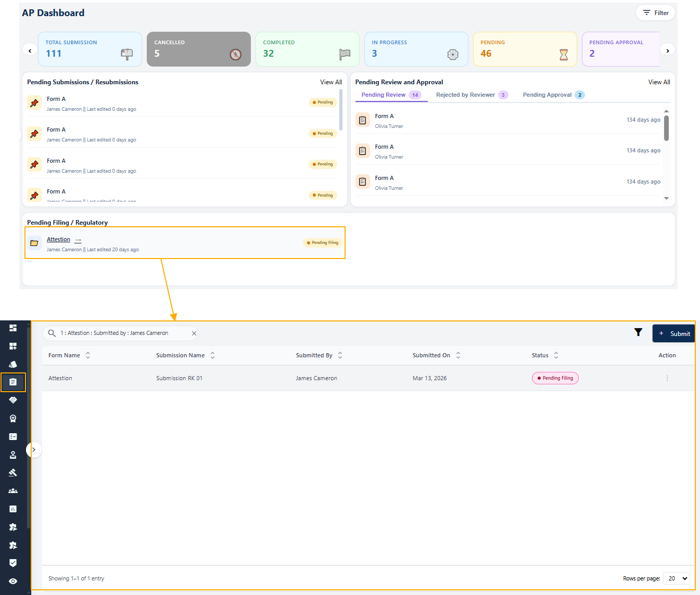Screen dimensions: 700x595
Task: Click the Pending Submissions panel scrollbar
Action: pyautogui.click(x=341, y=110)
